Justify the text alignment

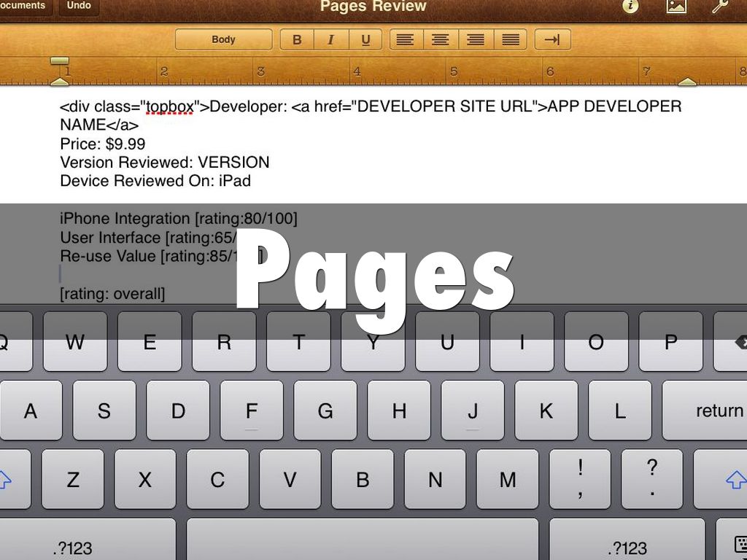click(x=511, y=40)
